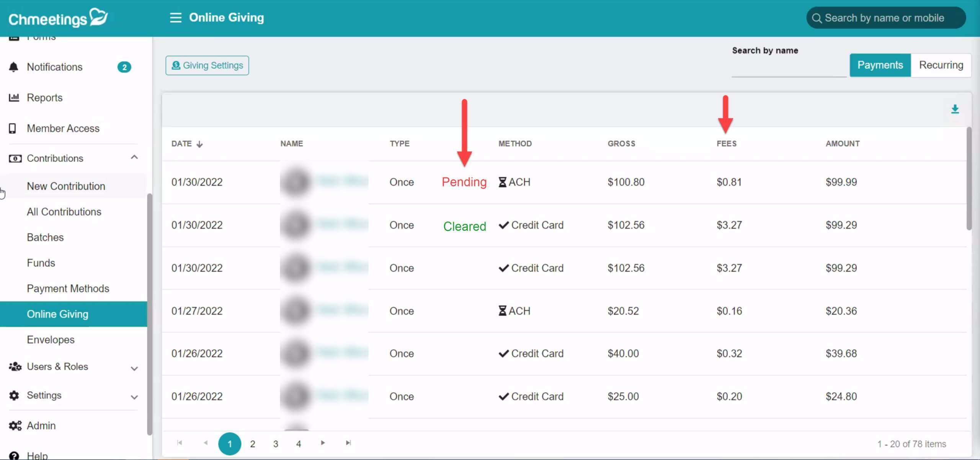Sort by NAME column header
Image resolution: width=980 pixels, height=460 pixels.
pyautogui.click(x=291, y=144)
